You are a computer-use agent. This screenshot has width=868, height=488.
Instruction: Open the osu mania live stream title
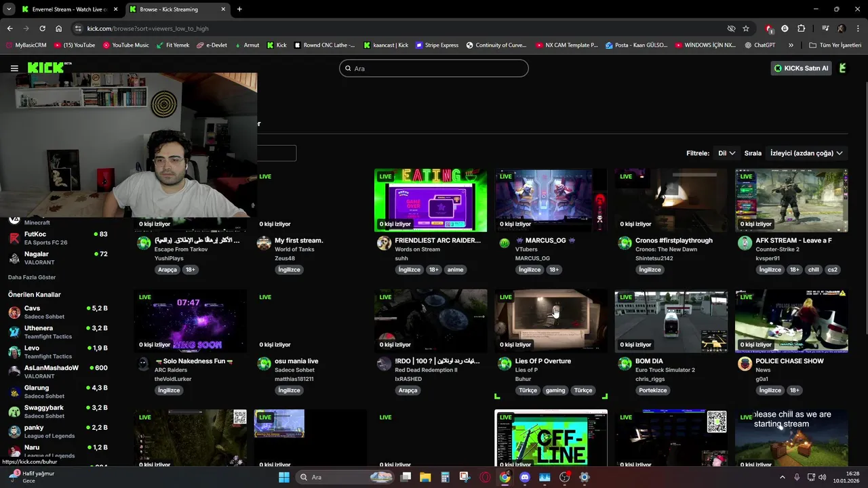[296, 361]
